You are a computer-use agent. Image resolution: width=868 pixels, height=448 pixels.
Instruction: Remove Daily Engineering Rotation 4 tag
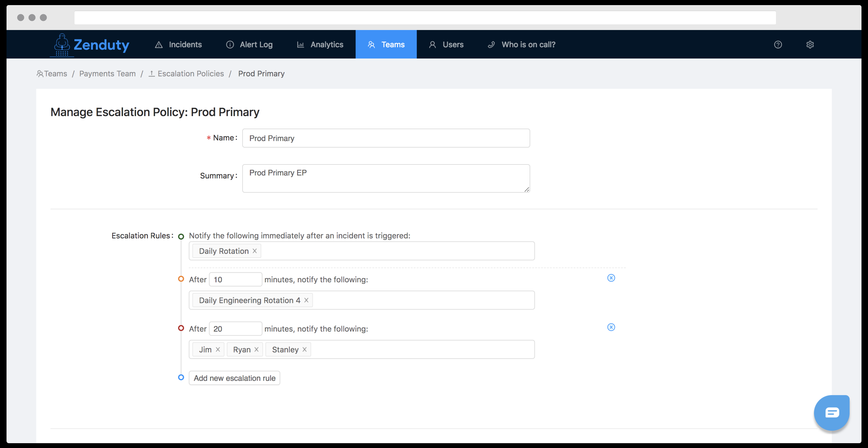[x=306, y=300]
